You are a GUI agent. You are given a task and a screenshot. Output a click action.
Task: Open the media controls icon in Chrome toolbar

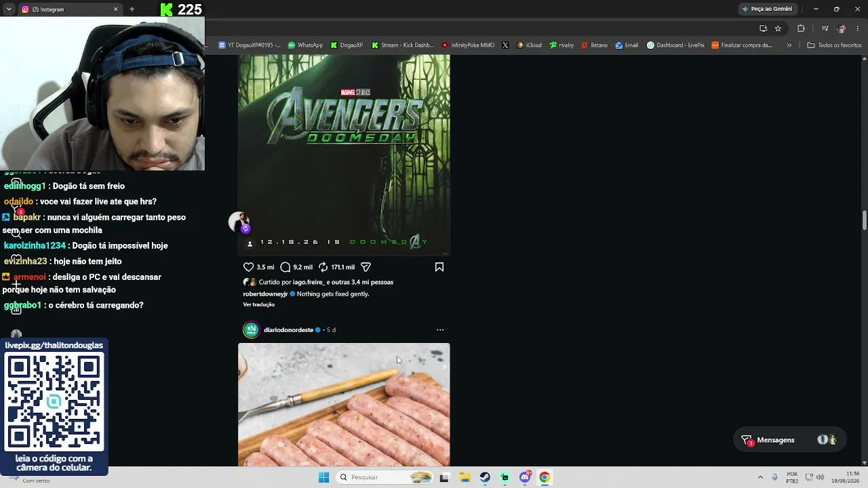tap(825, 28)
